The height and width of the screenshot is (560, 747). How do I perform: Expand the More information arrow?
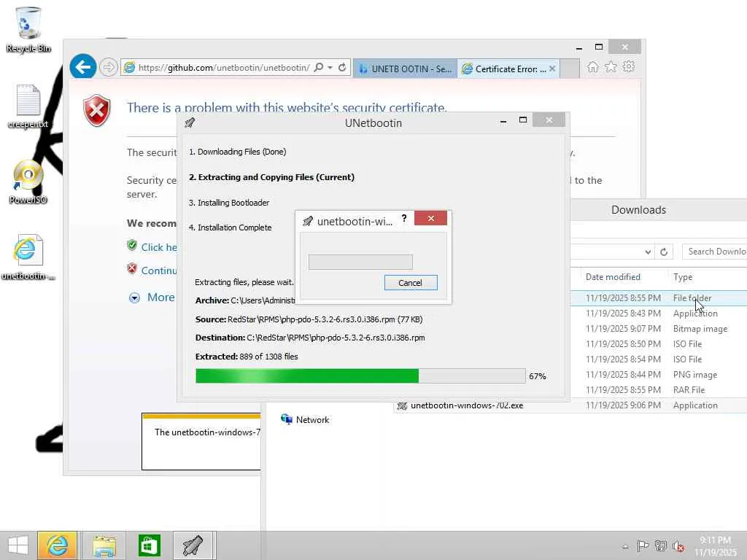coord(135,298)
